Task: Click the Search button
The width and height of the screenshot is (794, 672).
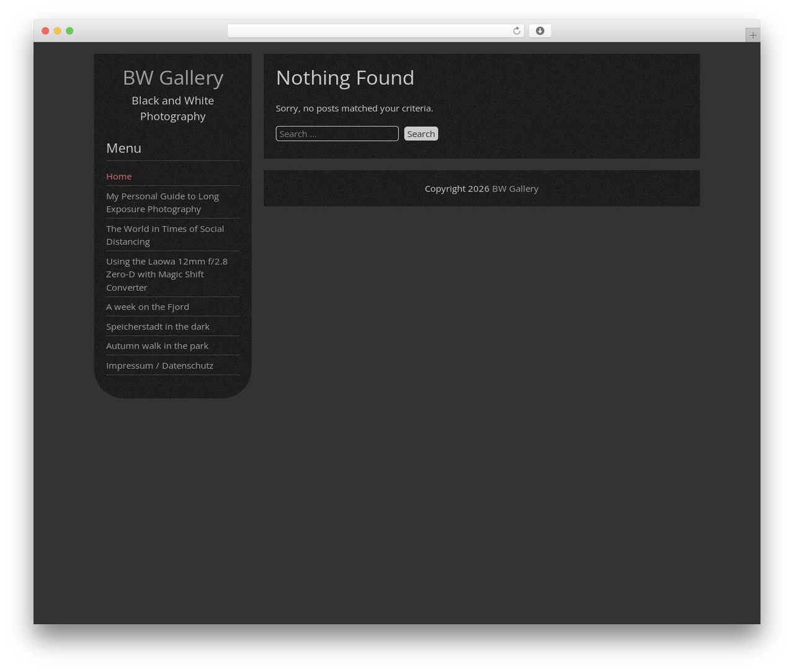Action: tap(421, 133)
